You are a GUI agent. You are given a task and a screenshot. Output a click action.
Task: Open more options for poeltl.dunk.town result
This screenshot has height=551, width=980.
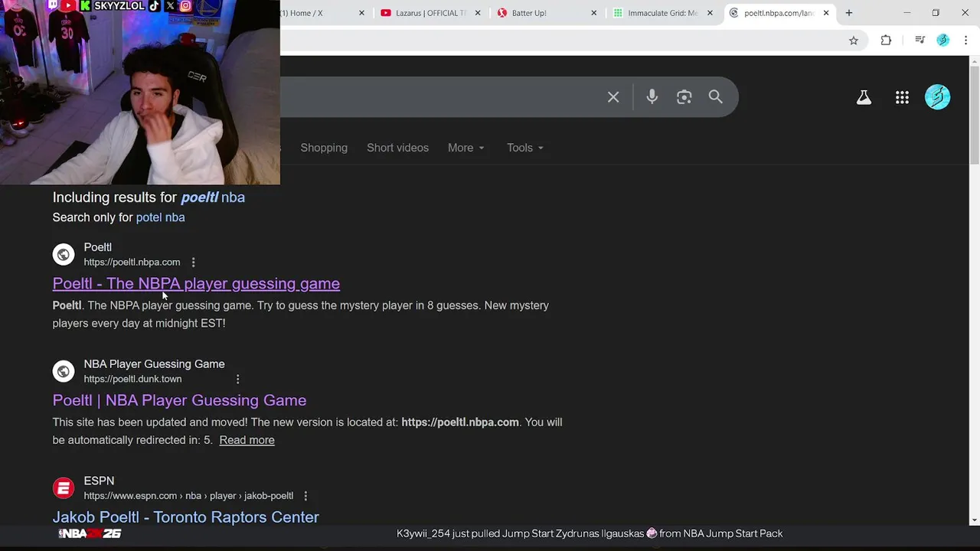pos(237,379)
